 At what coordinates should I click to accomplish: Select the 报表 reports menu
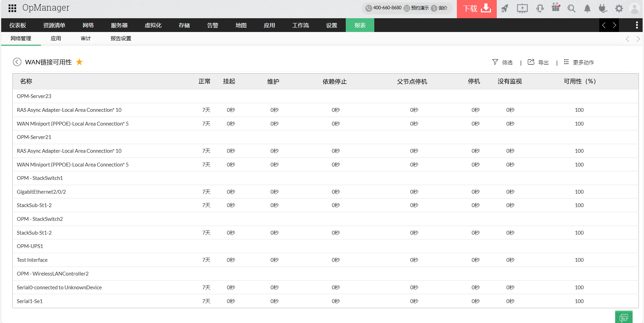click(360, 25)
